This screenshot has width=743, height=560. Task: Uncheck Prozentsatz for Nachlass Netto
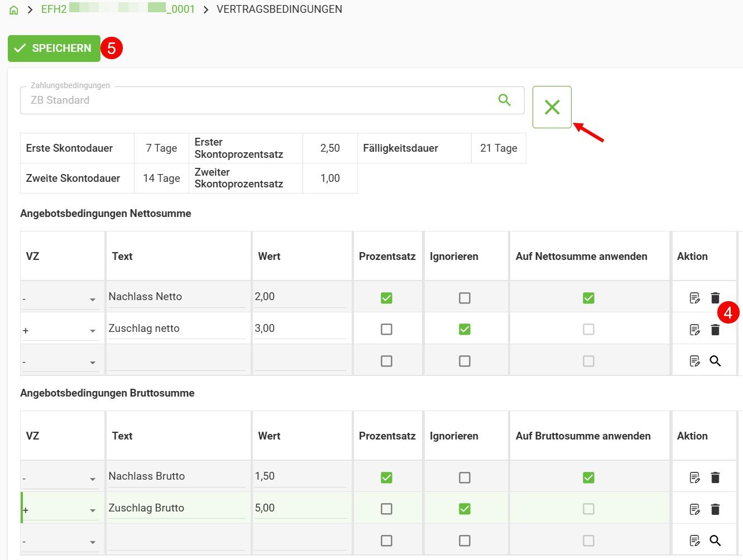click(387, 297)
